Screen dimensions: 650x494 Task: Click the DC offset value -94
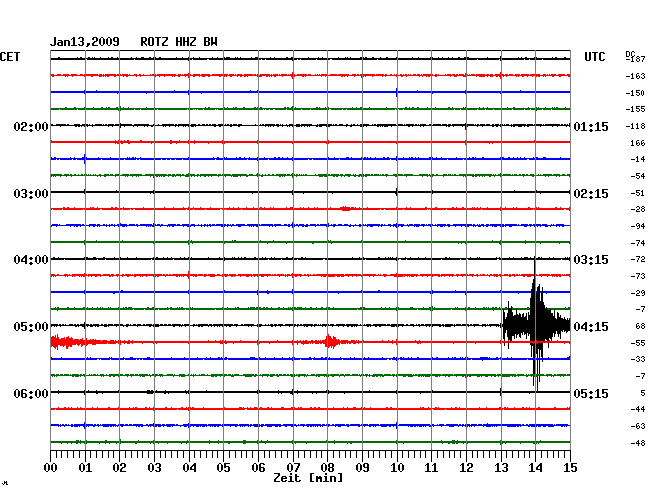(x=638, y=226)
